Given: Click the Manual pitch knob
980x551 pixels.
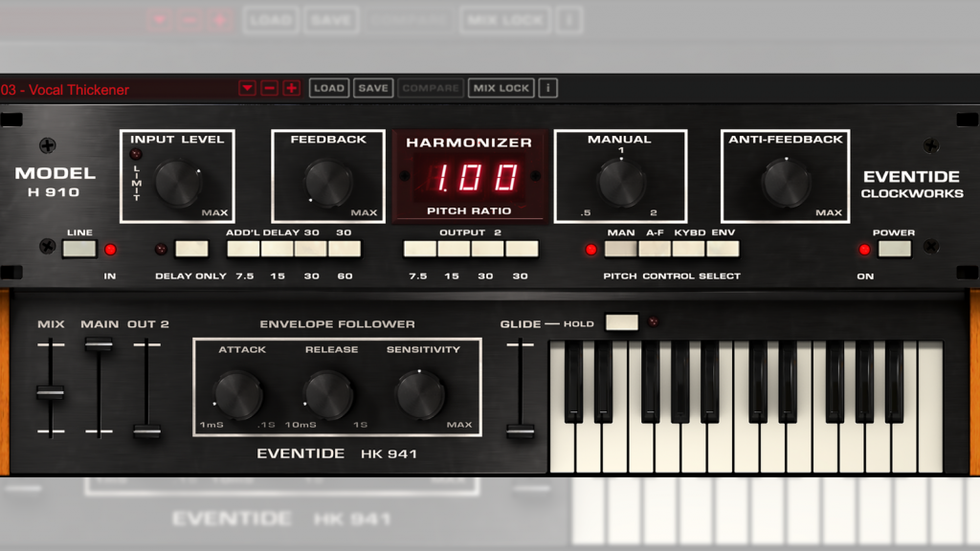Looking at the screenshot, I should pos(620,183).
